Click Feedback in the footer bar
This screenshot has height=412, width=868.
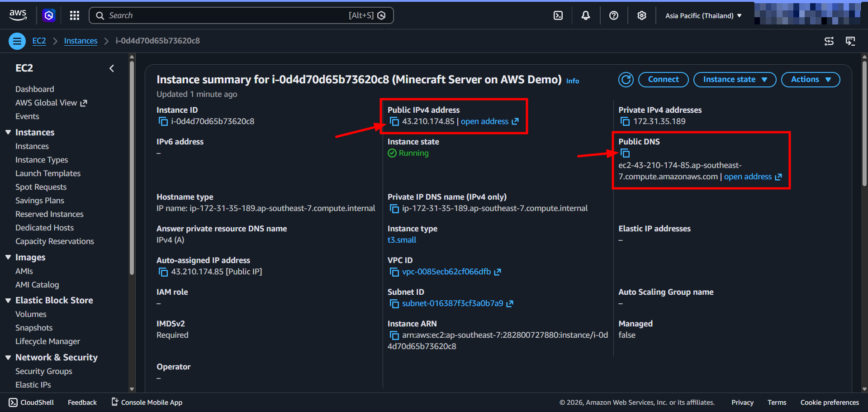(82, 402)
